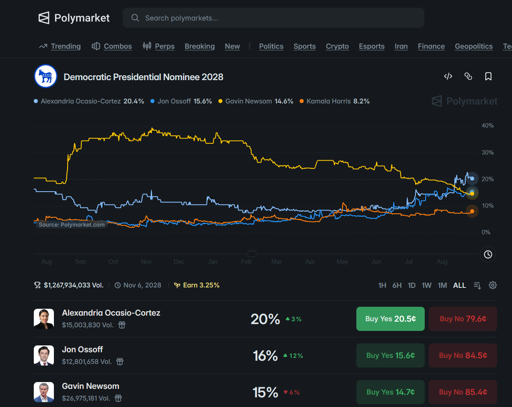The image size is (512, 407).
Task: Open the Combos category
Action: [x=118, y=47]
